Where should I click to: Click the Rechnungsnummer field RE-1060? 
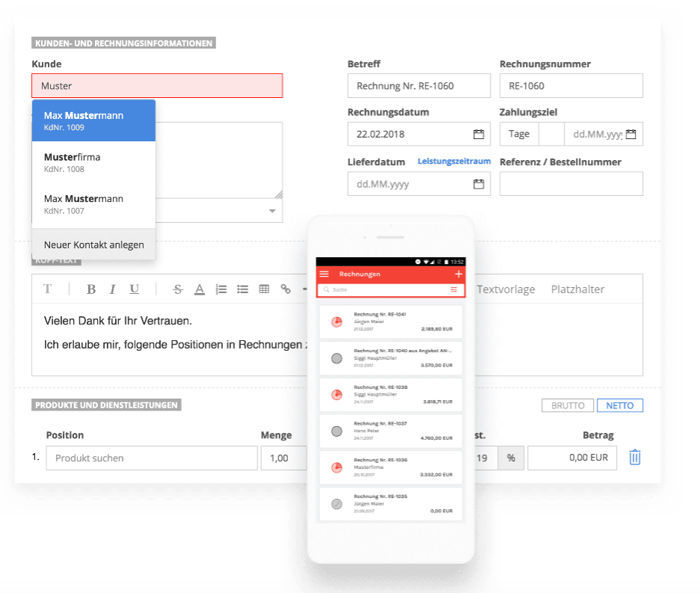[571, 86]
